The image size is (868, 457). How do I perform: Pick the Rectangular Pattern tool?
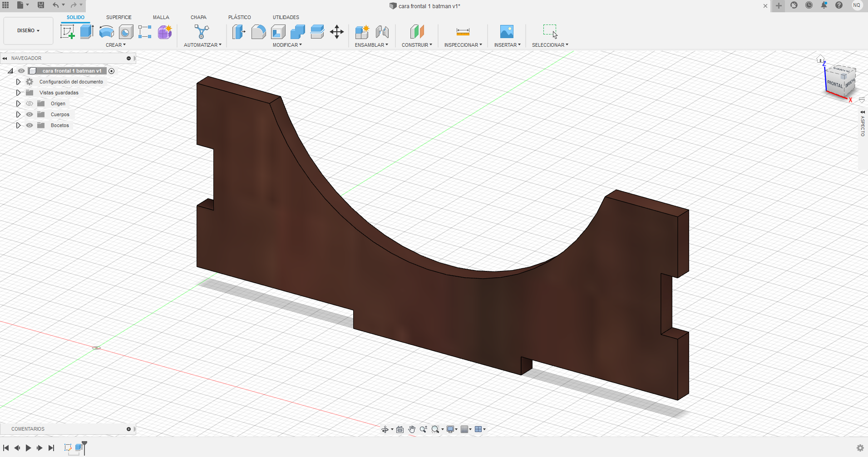tap(145, 32)
